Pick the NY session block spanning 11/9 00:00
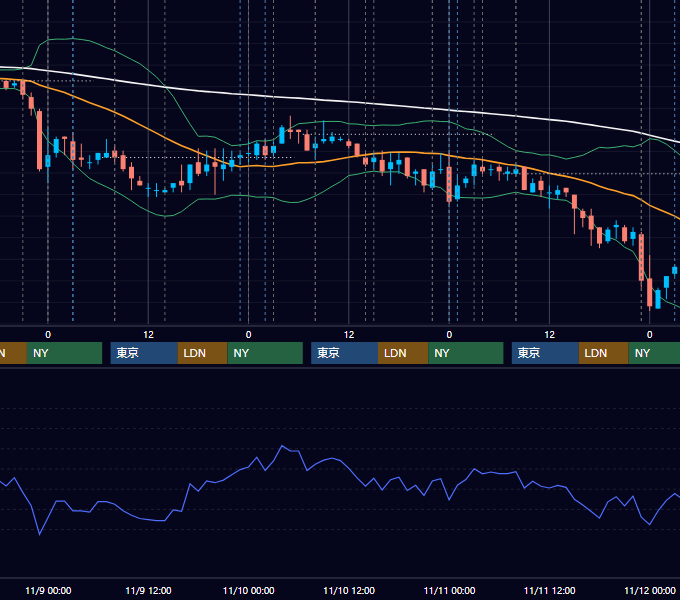The width and height of the screenshot is (680, 600). [64, 353]
